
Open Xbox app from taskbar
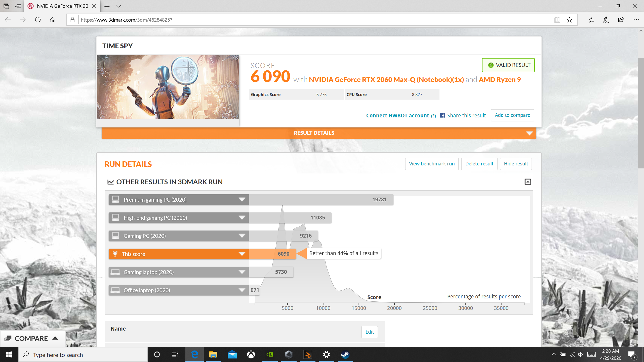pos(251,354)
